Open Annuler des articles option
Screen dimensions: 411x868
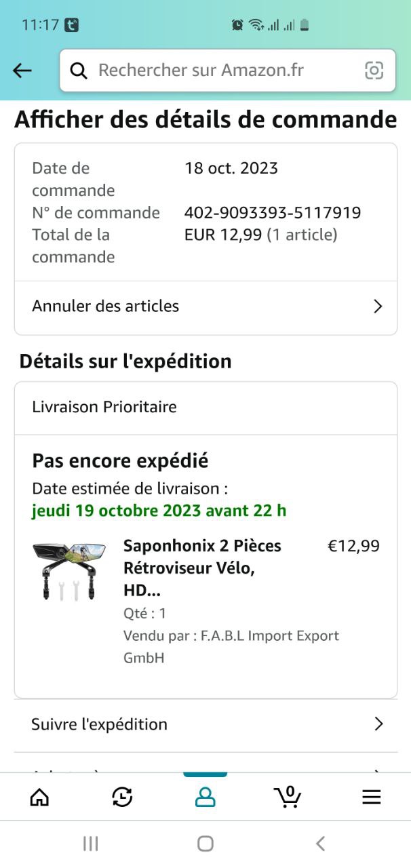coord(106,307)
